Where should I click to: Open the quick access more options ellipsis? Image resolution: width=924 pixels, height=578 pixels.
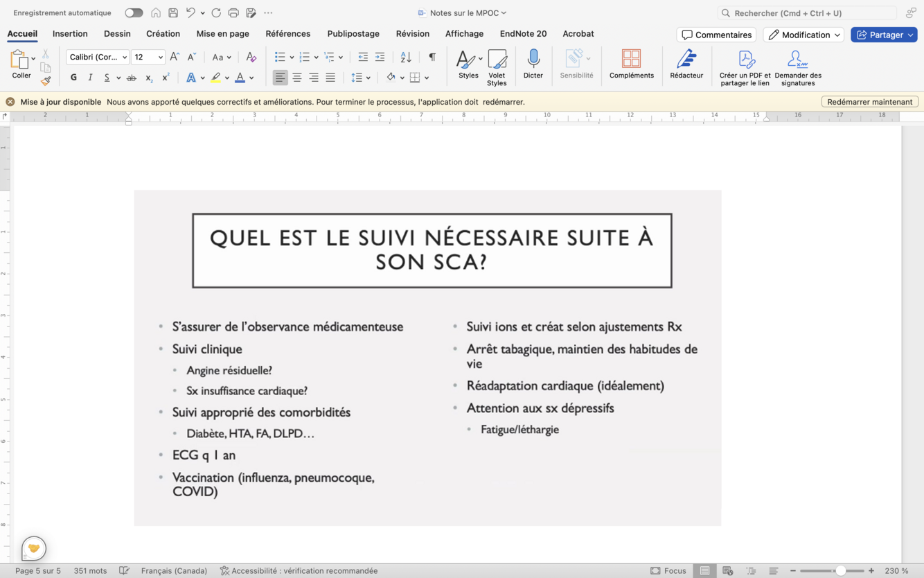[x=268, y=13]
